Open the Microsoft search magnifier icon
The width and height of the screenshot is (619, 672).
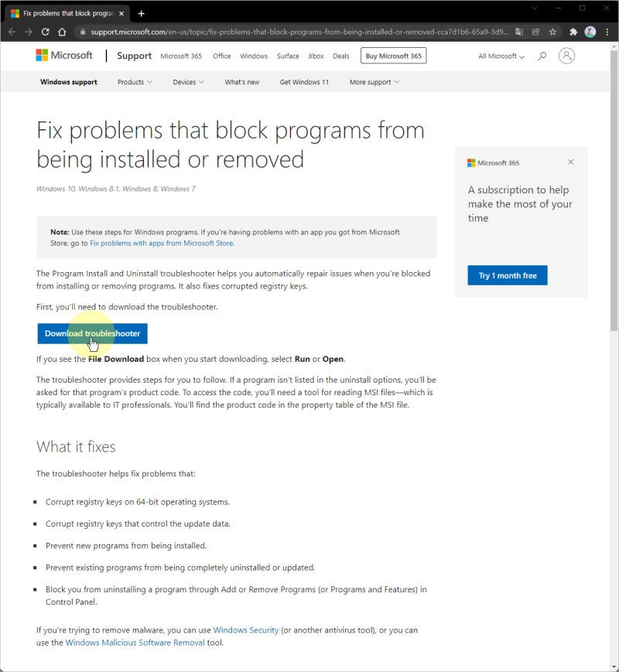pyautogui.click(x=542, y=56)
